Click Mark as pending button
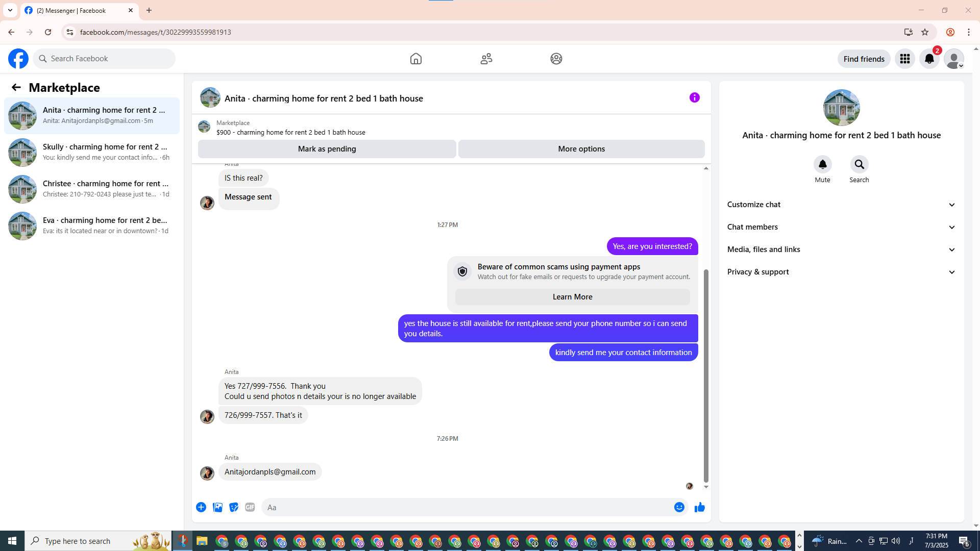Image resolution: width=980 pixels, height=551 pixels. click(x=327, y=149)
